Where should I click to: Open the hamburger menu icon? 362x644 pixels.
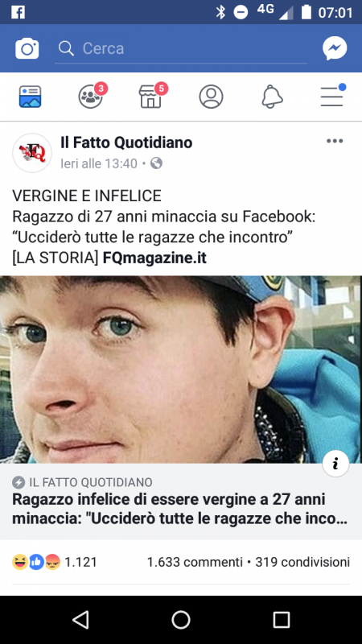pyautogui.click(x=333, y=95)
